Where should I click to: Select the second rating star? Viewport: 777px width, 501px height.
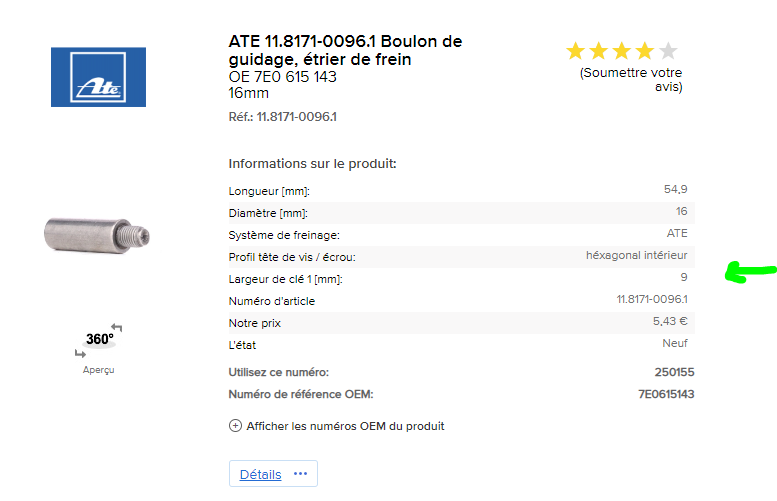click(x=598, y=51)
